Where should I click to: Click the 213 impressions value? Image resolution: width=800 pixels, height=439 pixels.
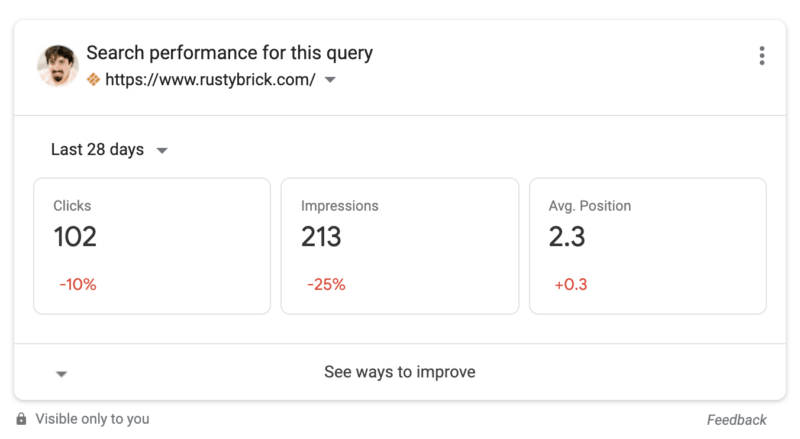(x=321, y=237)
